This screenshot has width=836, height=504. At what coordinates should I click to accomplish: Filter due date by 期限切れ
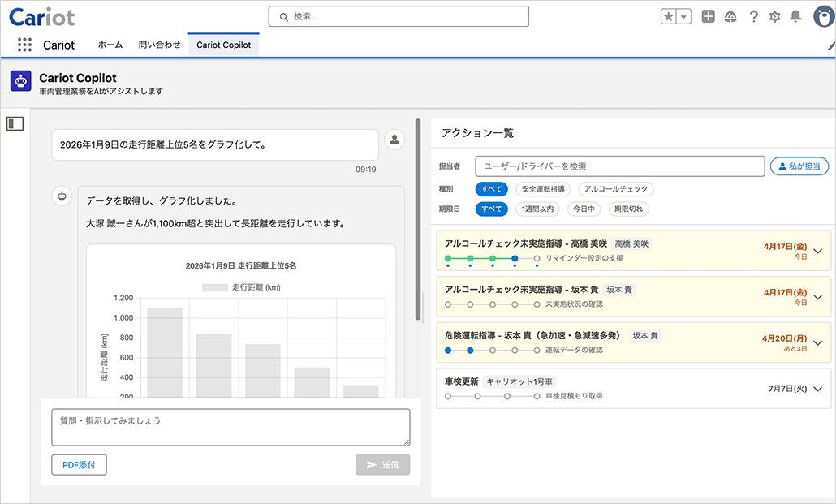coord(628,209)
